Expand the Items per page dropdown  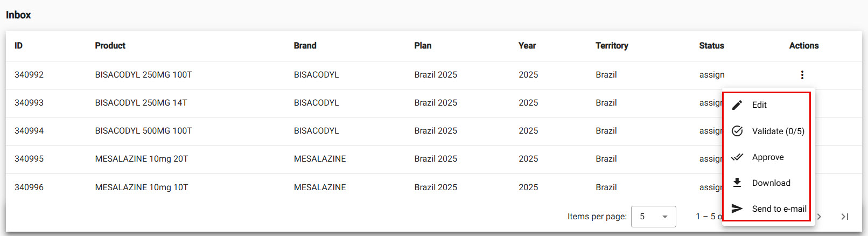[653, 217]
